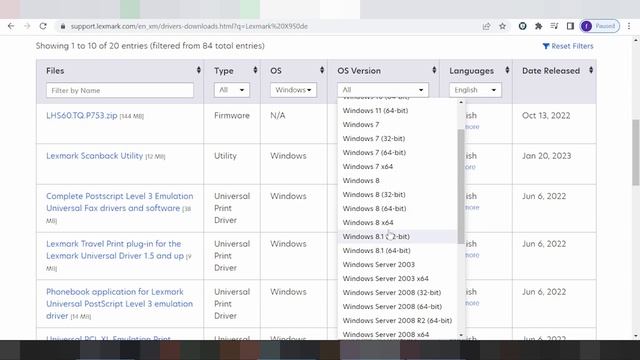
Task: Select Windows 11 (64-bit) option
Action: click(x=397, y=111)
